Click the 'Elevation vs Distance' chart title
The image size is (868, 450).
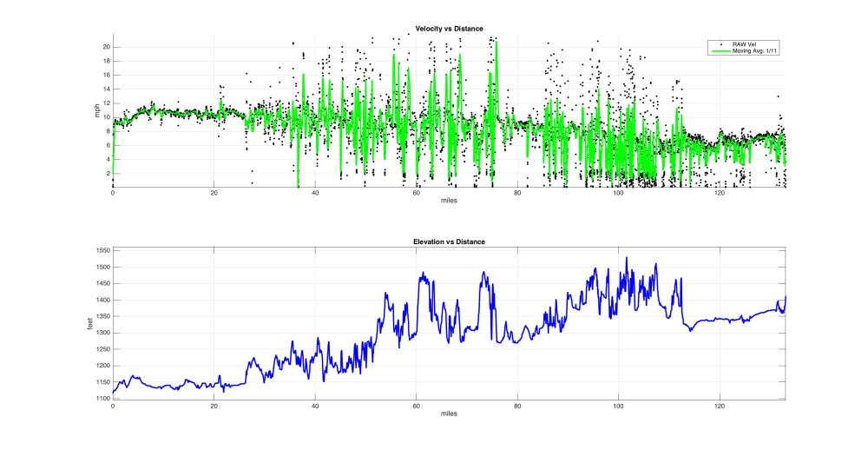tap(449, 238)
